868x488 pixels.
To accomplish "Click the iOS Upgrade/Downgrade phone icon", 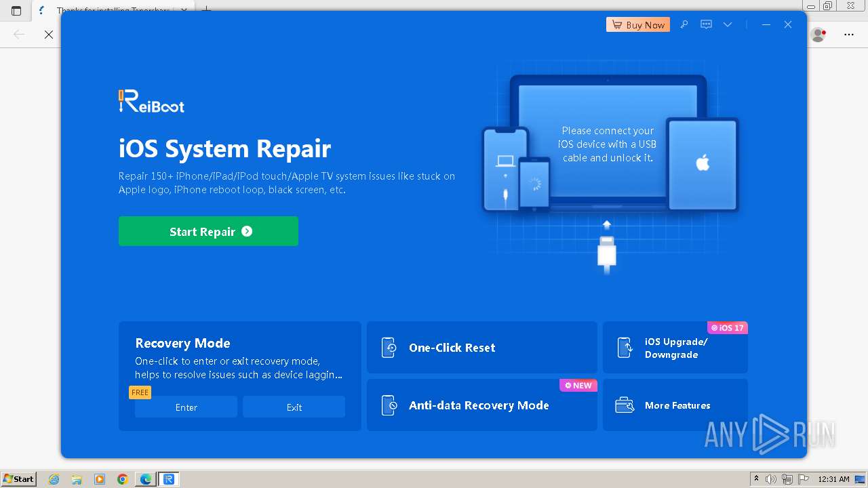I will click(x=625, y=348).
